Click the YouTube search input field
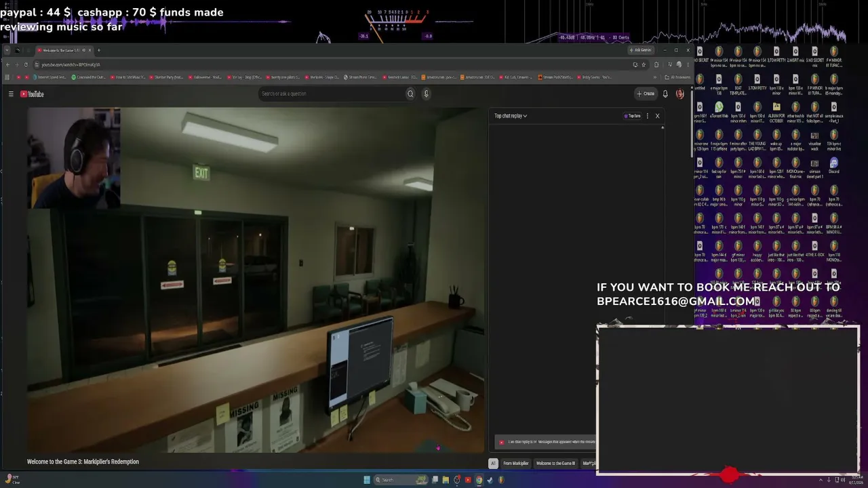 click(x=331, y=94)
